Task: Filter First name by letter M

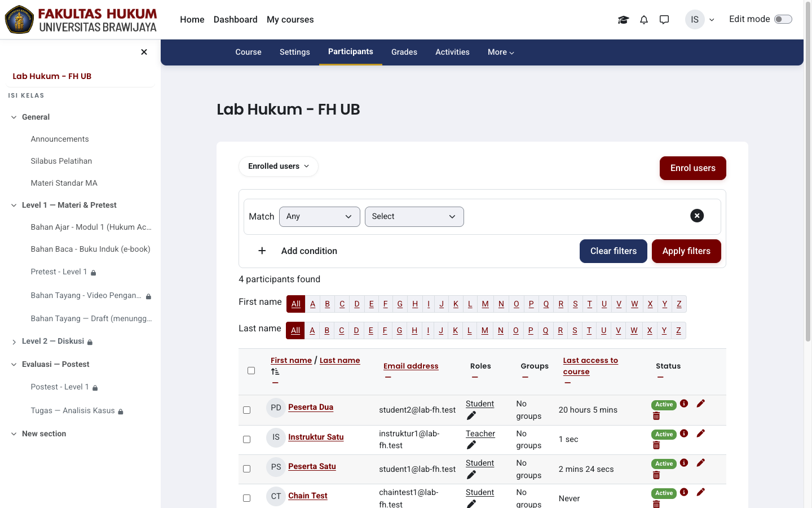Action: pyautogui.click(x=486, y=304)
